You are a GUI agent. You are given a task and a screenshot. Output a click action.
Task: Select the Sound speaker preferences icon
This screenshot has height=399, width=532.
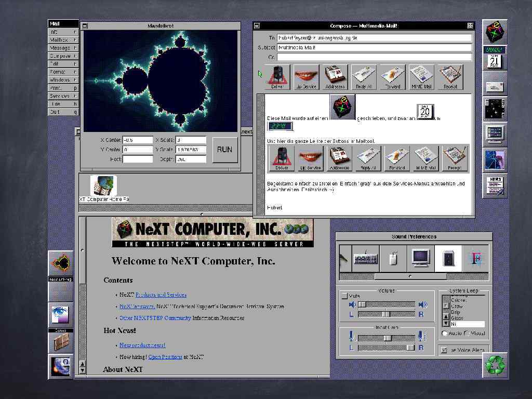click(448, 259)
